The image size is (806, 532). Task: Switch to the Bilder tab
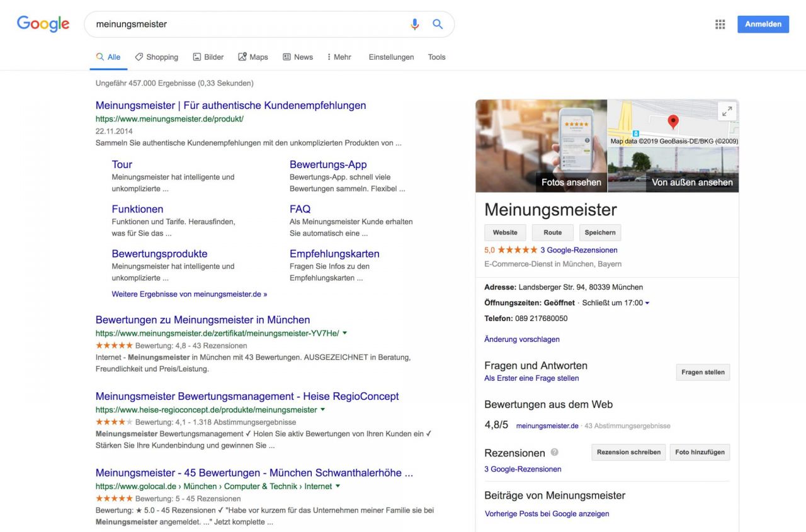pos(208,57)
